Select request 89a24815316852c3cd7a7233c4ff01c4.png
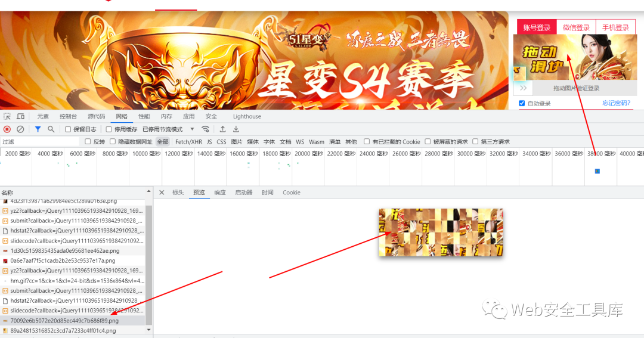Image resolution: width=644 pixels, height=338 pixels. tap(72, 330)
